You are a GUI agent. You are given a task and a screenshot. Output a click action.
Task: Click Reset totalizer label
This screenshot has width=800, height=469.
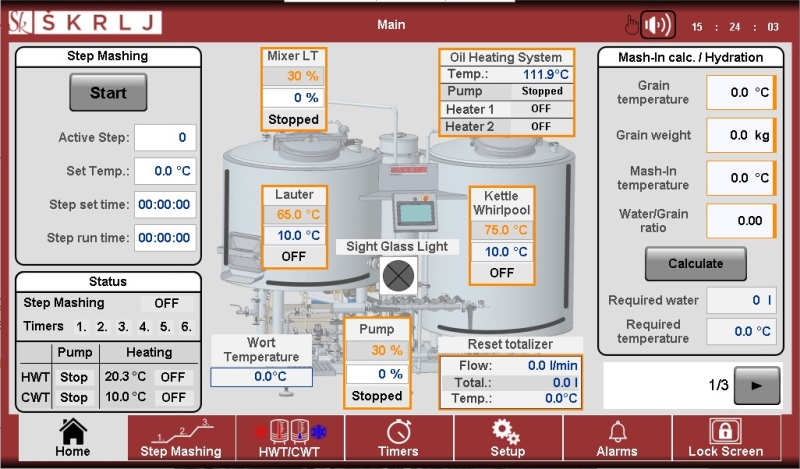(510, 345)
